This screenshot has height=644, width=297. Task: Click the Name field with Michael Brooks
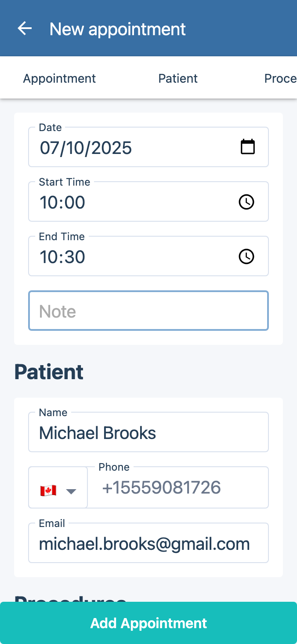point(148,433)
